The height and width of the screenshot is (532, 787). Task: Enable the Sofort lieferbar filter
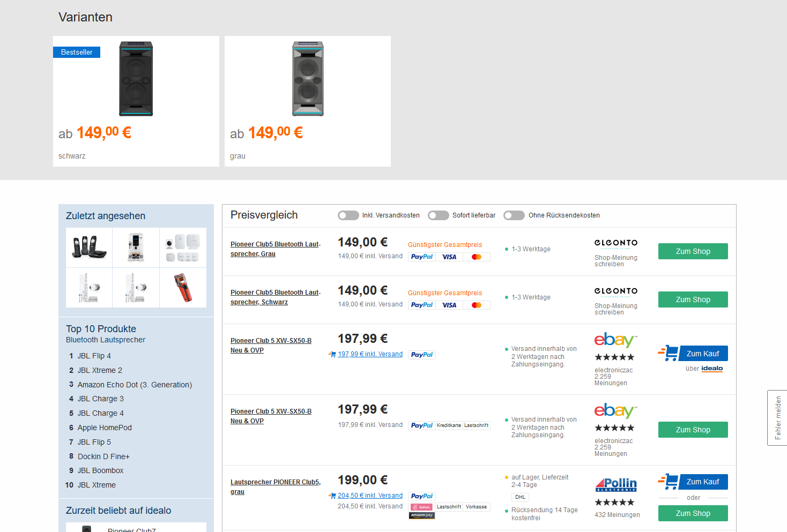click(439, 215)
